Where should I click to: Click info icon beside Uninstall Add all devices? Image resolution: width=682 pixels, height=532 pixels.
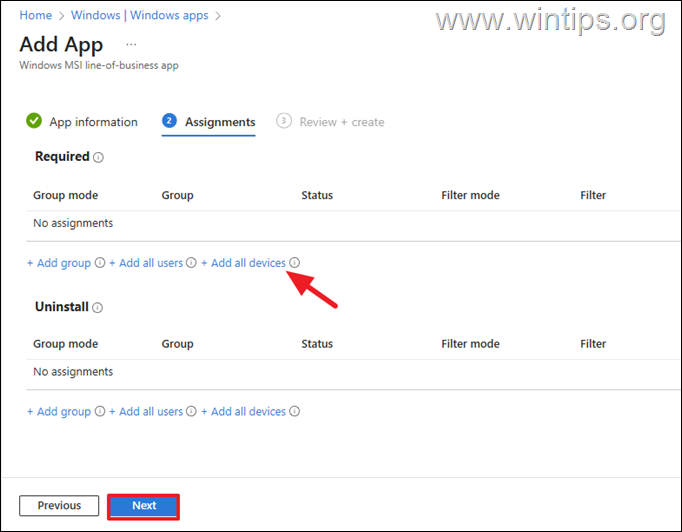295,411
